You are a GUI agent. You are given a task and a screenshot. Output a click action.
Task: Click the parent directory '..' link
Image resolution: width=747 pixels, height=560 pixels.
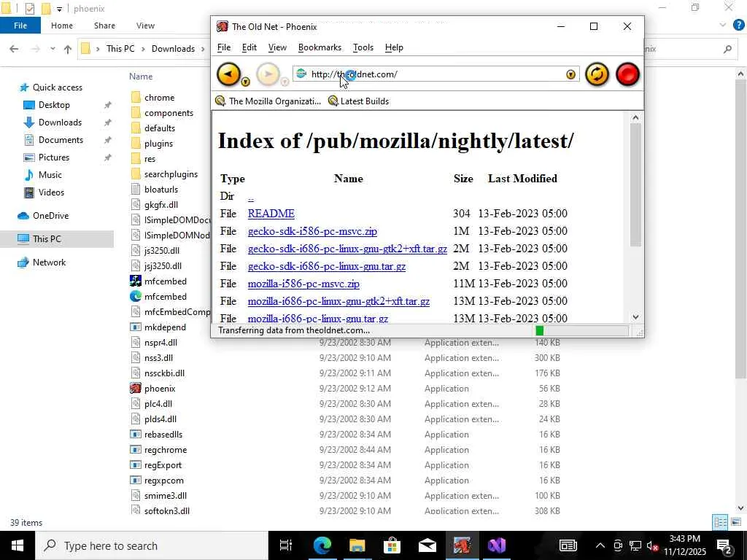coord(251,197)
